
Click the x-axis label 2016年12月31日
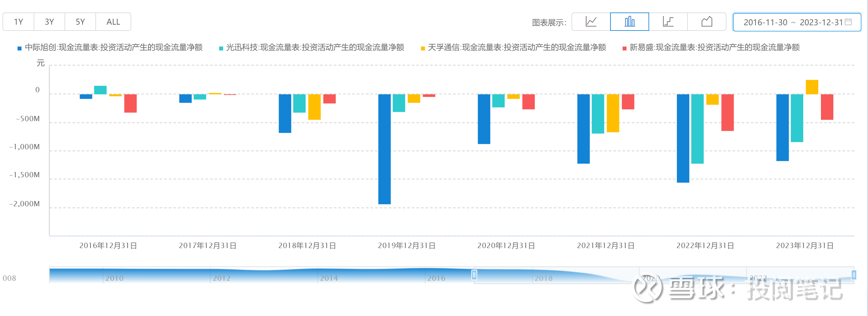tap(108, 246)
